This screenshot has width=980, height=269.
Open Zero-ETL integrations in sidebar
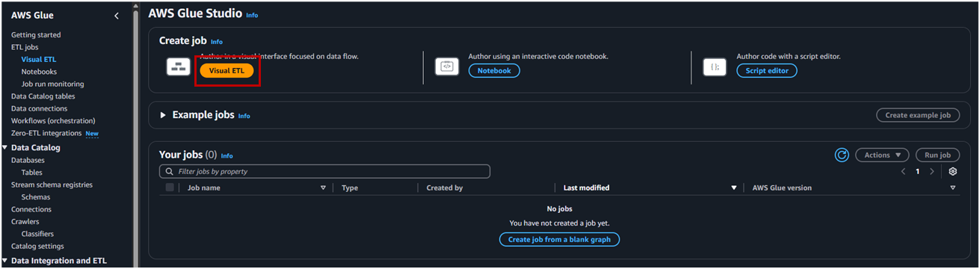tap(46, 133)
